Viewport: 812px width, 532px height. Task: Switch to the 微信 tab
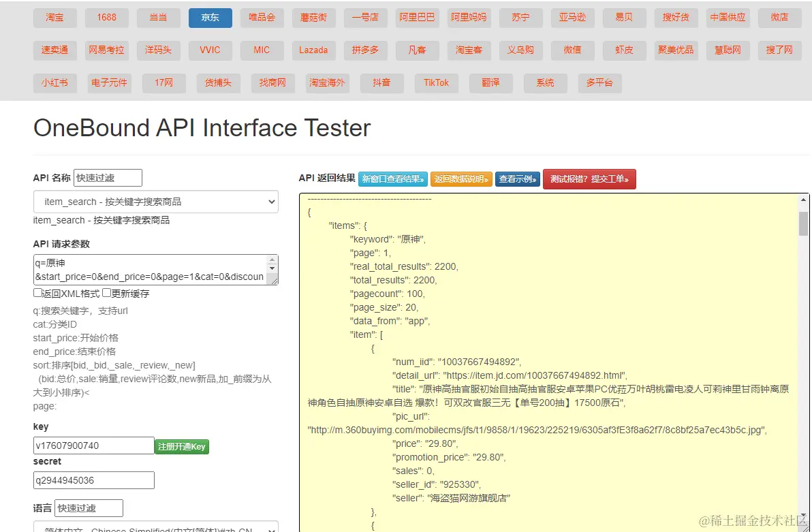tap(573, 50)
